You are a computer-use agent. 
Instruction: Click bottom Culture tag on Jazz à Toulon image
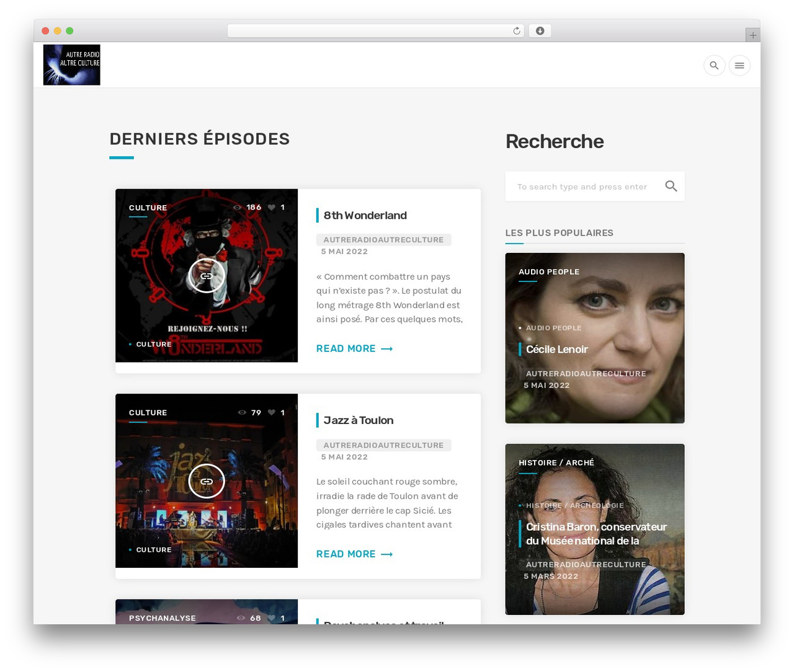click(154, 550)
